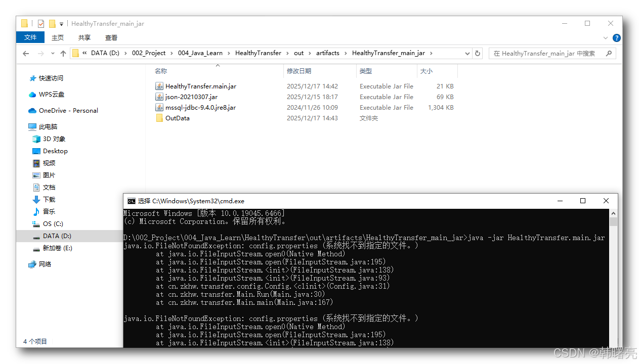Open the Quick Access Toolbar customize dropdown
Image resolution: width=639 pixels, height=364 pixels.
62,24
